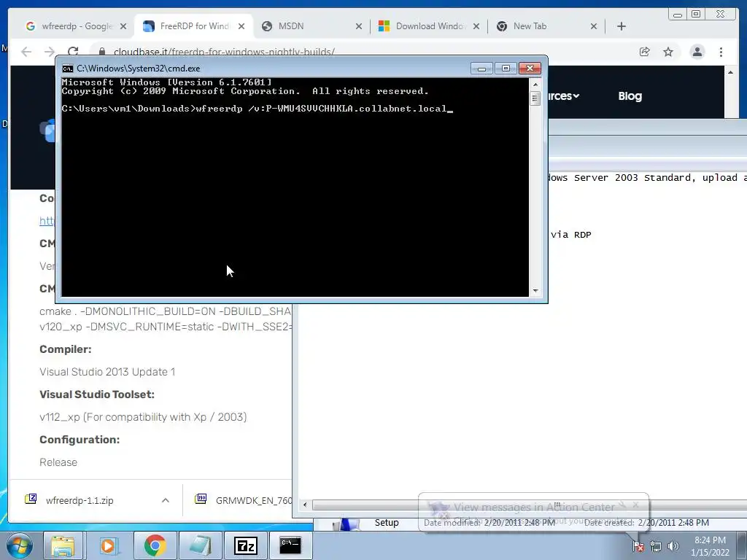Switch to cmd in the taskbar

(290, 545)
